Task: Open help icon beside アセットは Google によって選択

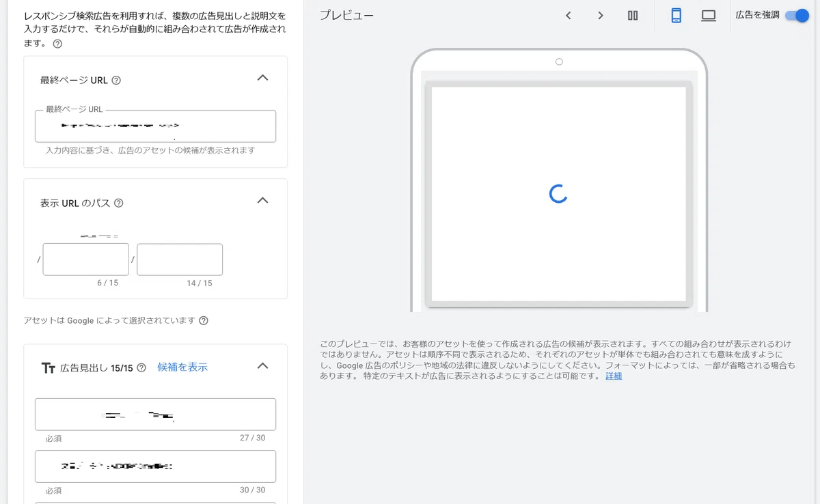Action: click(x=204, y=320)
